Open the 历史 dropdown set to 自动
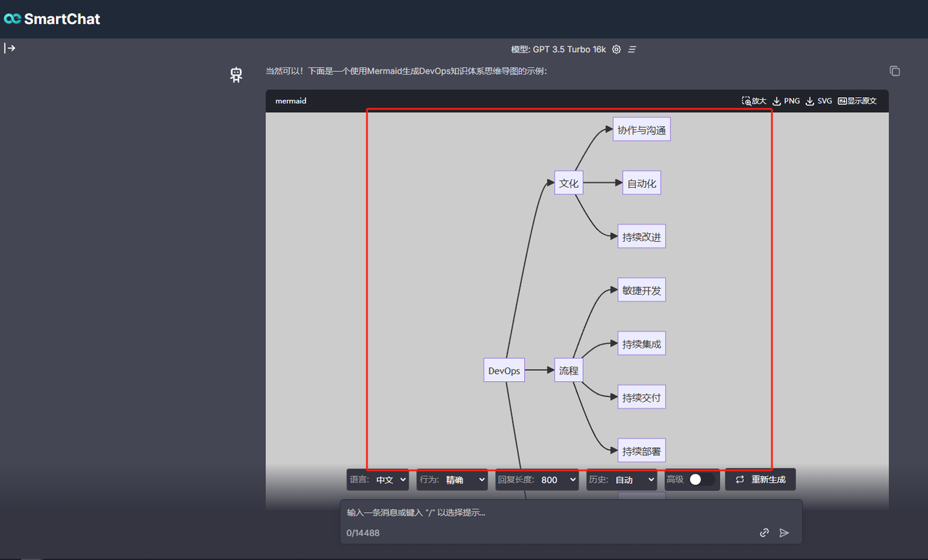928x560 pixels. click(622, 480)
